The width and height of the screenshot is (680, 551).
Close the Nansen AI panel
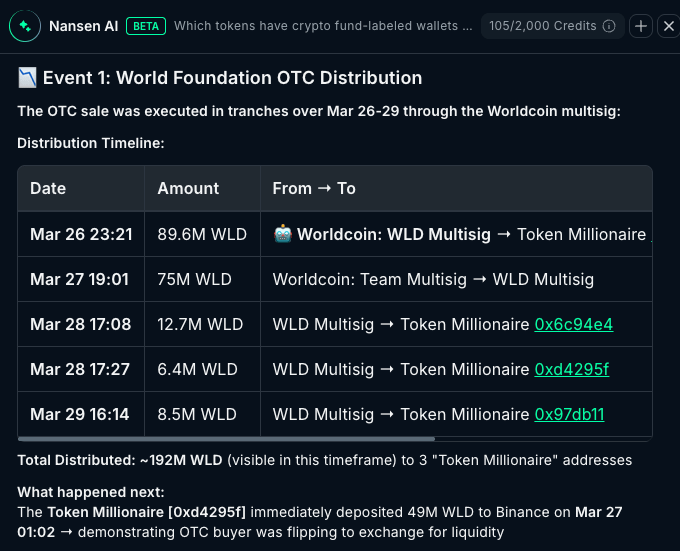coord(669,26)
